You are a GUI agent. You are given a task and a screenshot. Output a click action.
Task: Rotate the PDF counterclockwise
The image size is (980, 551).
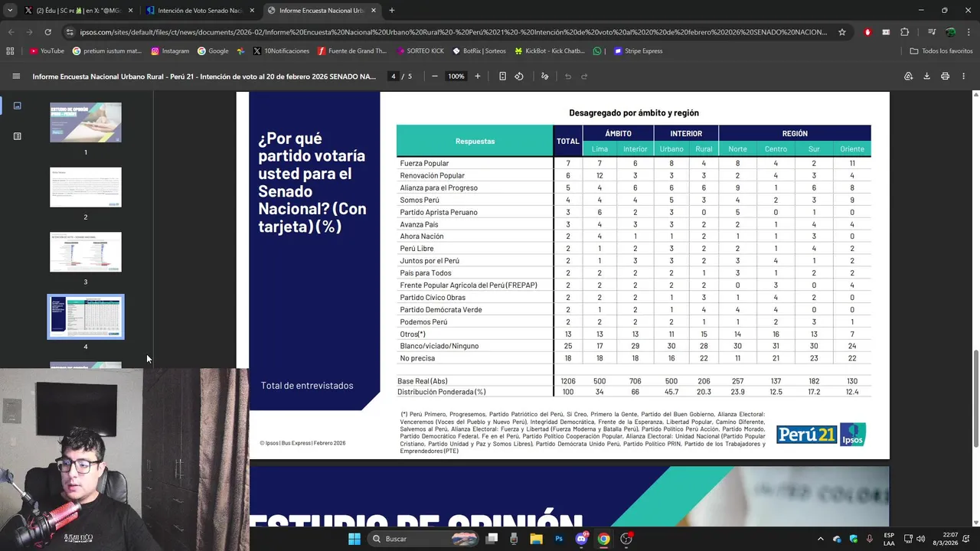[519, 77]
